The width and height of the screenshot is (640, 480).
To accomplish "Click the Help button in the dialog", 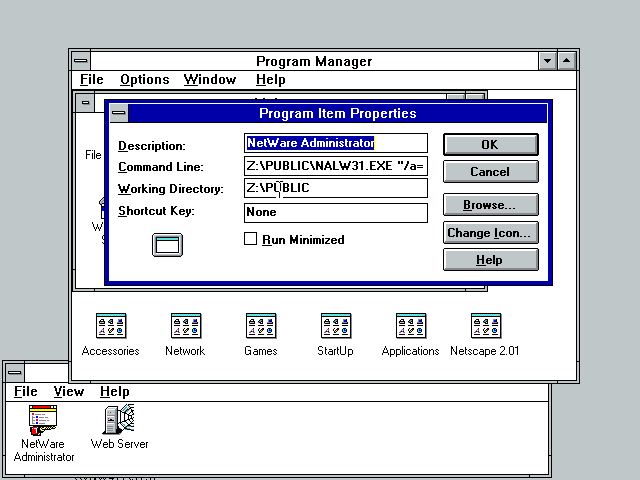I will click(491, 260).
